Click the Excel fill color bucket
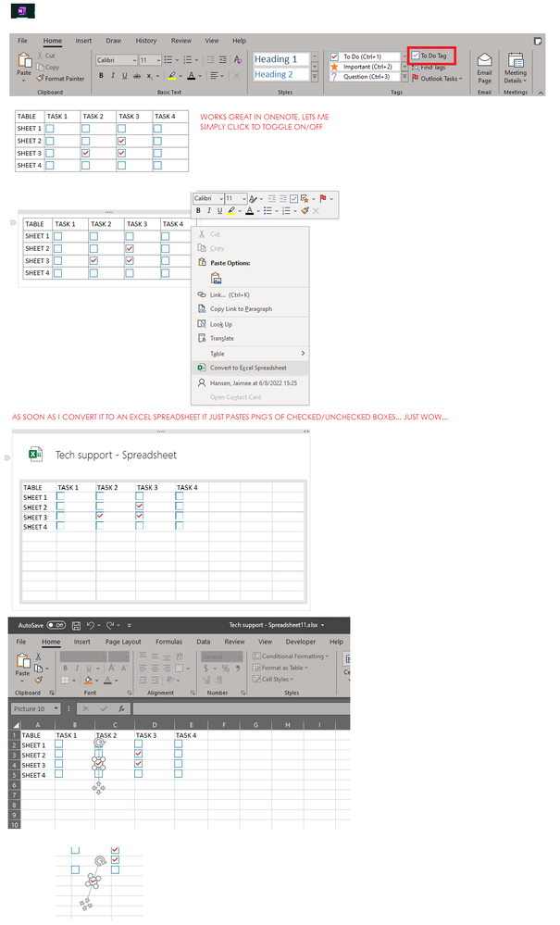The width and height of the screenshot is (560, 925). [88, 681]
